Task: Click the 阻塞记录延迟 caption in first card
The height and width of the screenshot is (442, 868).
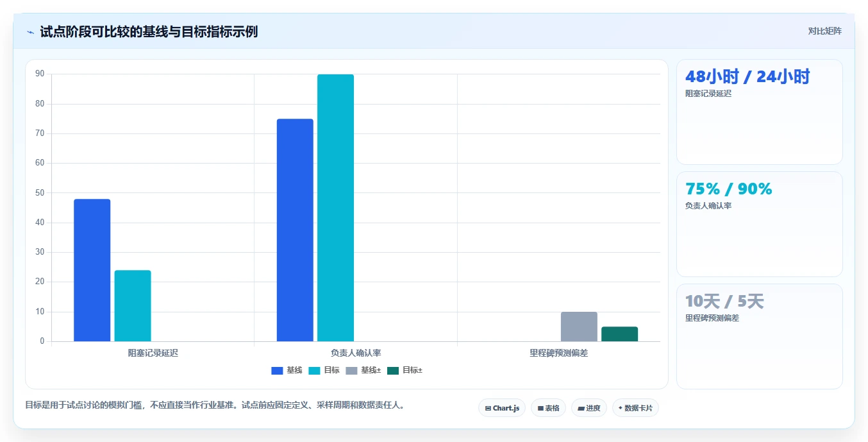Action: (708, 94)
